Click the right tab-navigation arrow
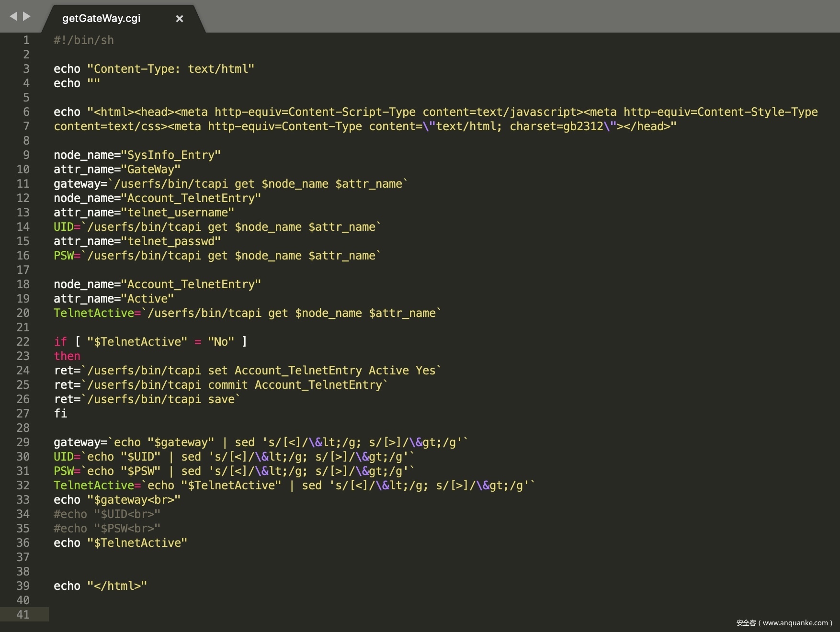Image resolution: width=840 pixels, height=632 pixels. 27,17
